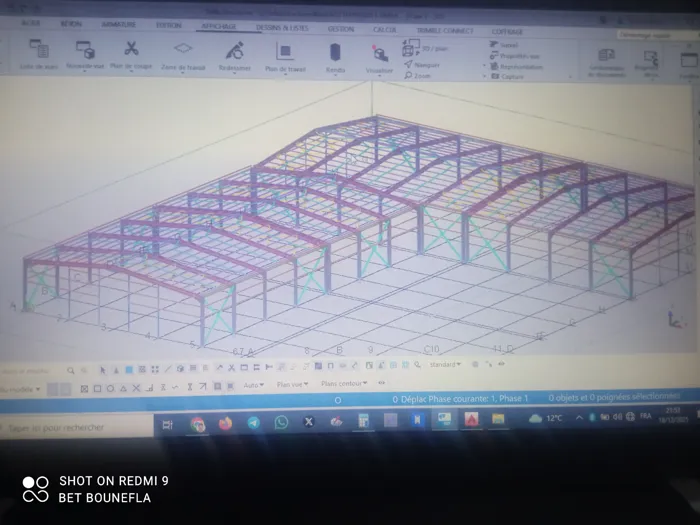
Task: Select the Visualiser tool
Action: tap(380, 53)
